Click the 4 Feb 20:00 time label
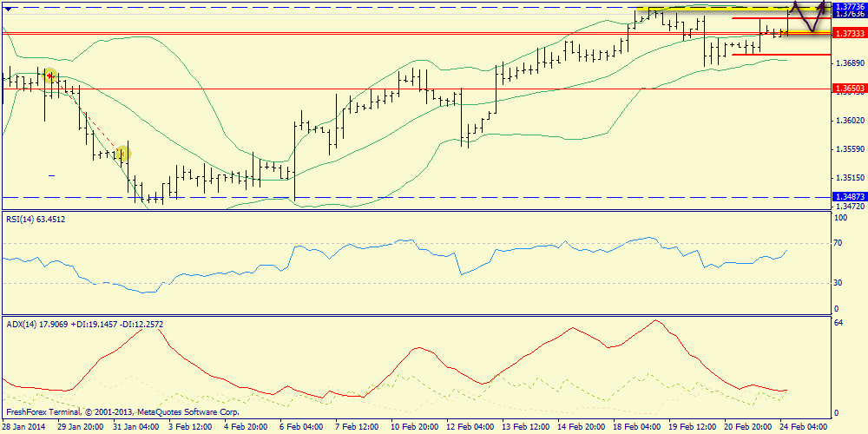868x434 pixels. coord(248,427)
